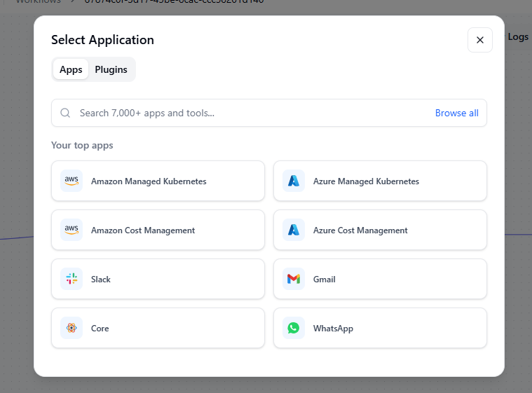Open the Browse all link
Screen dimensions: 532x393
click(456, 113)
